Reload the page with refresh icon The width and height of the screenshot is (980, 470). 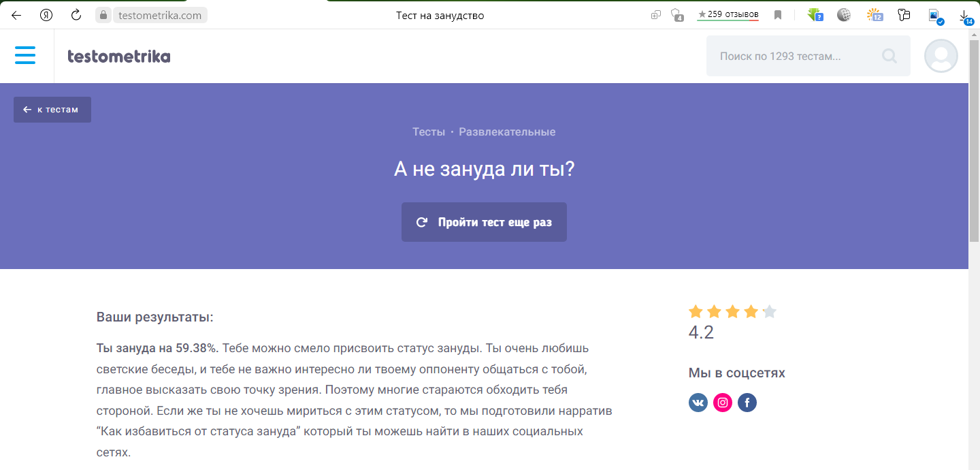point(76,15)
